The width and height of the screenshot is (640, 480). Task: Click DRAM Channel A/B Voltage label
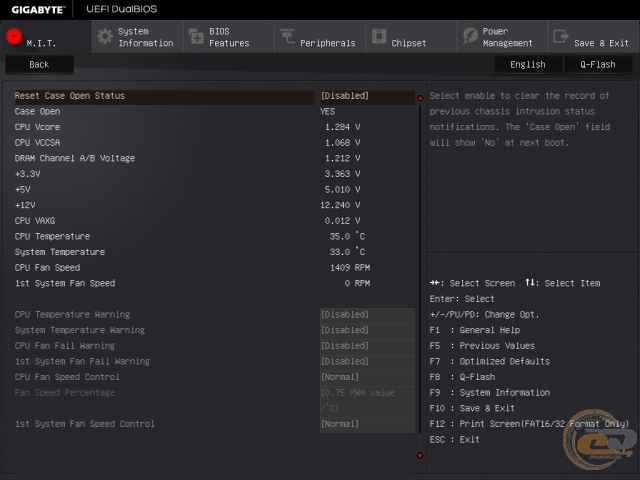point(75,158)
